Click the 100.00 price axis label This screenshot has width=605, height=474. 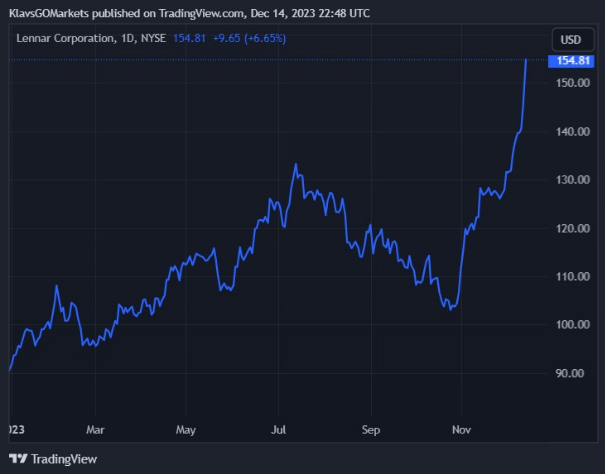pos(573,324)
